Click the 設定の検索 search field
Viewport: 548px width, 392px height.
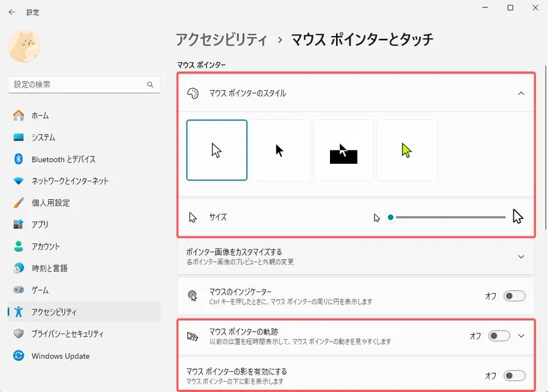78,85
